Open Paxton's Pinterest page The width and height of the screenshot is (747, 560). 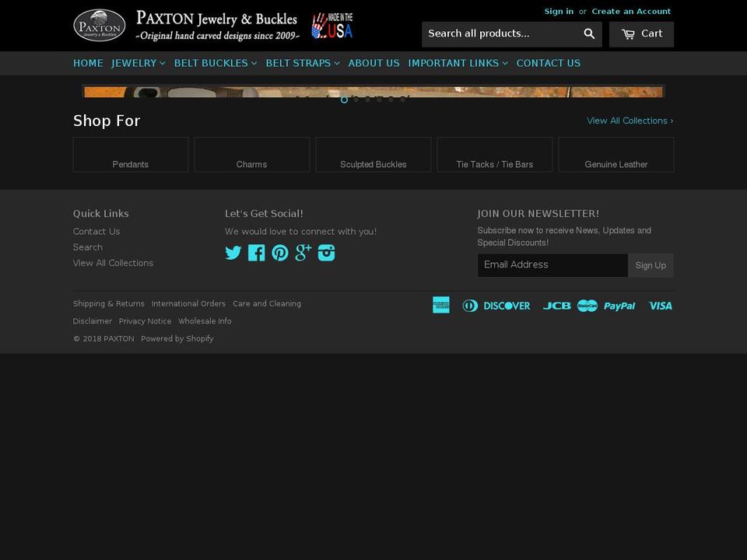click(279, 253)
